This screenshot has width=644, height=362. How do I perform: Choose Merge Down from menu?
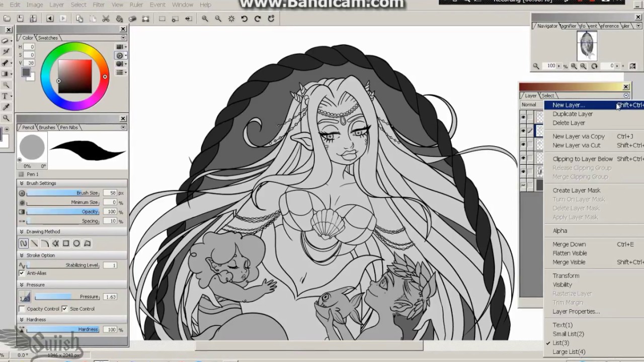point(569,244)
